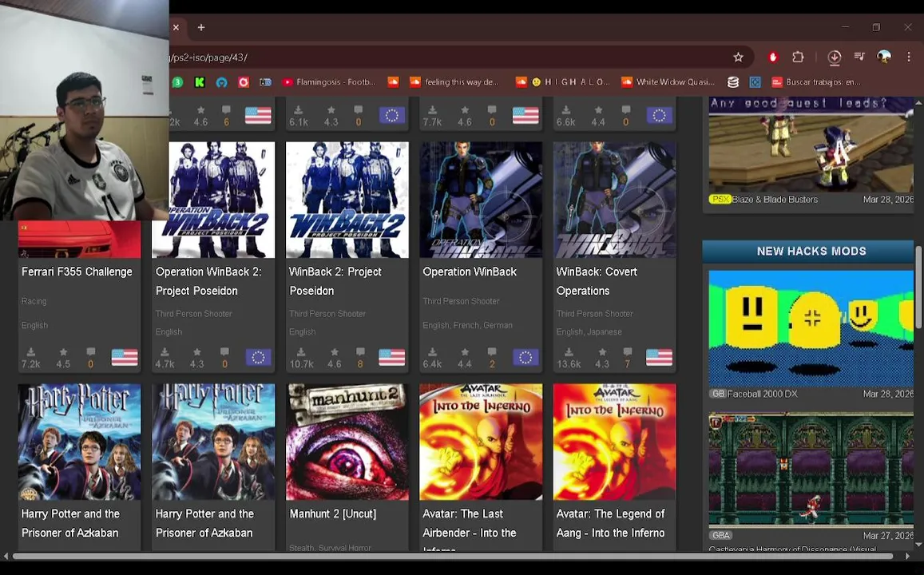Open the Extensions puzzle-piece menu
Image resolution: width=924 pixels, height=575 pixels.
[x=798, y=57]
